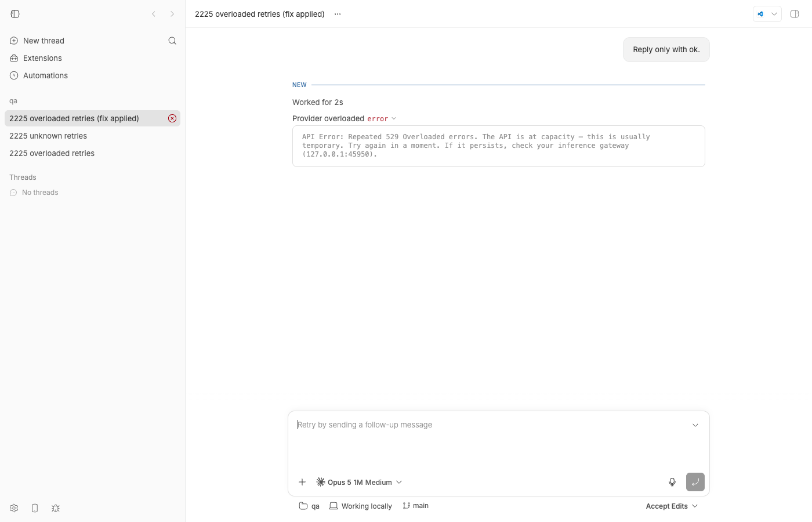Click 'Working locally' environment selector
This screenshot has height=522, width=812.
[x=361, y=506]
